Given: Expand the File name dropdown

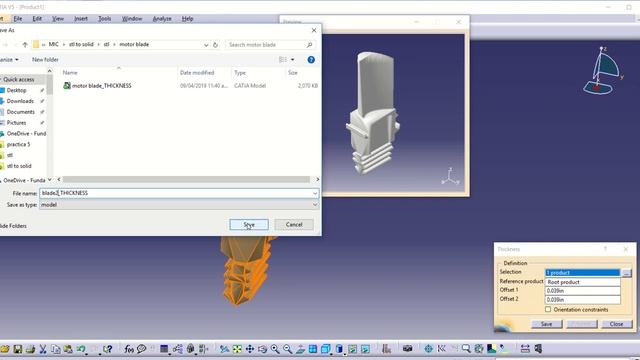Looking at the screenshot, I should [315, 193].
